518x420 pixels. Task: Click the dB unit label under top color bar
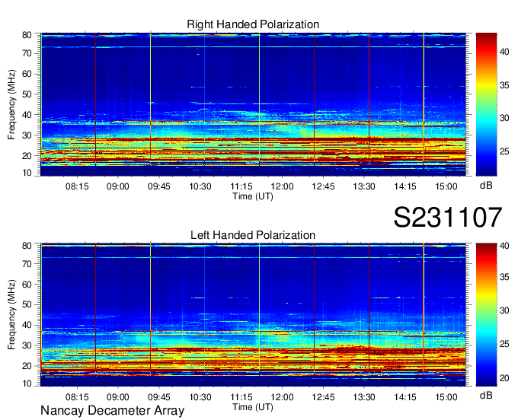[x=486, y=186]
